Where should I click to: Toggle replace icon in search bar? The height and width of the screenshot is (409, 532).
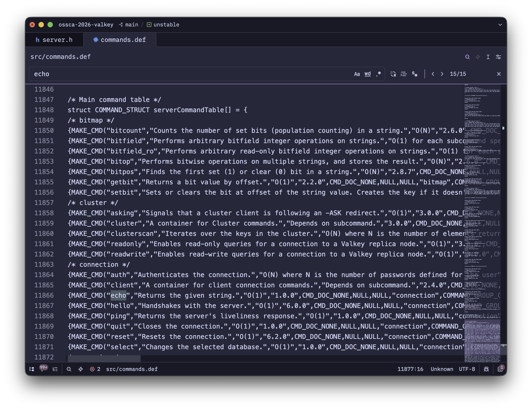[393, 74]
